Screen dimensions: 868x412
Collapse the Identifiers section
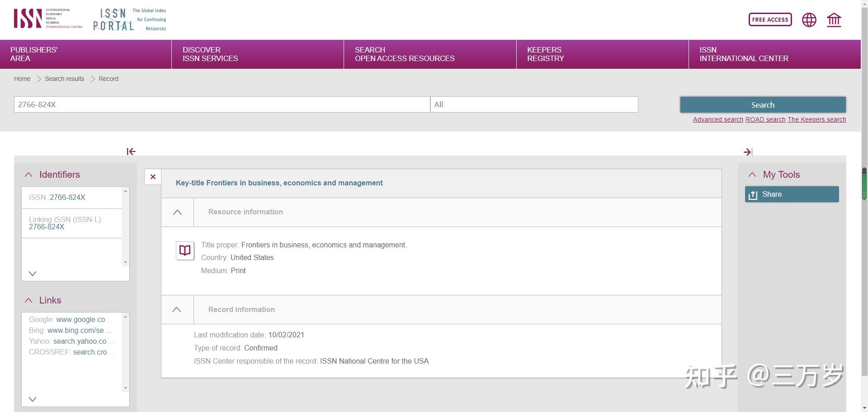click(x=28, y=175)
